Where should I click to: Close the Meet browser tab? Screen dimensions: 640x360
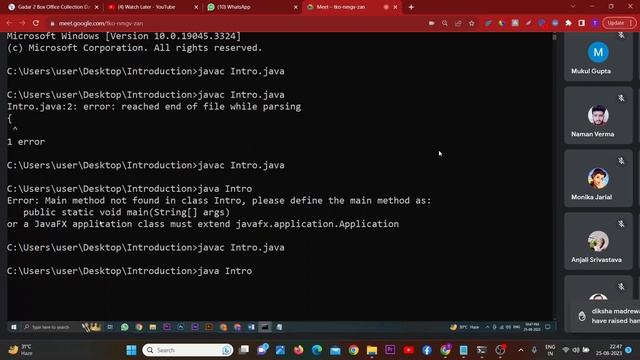pyautogui.click(x=395, y=7)
